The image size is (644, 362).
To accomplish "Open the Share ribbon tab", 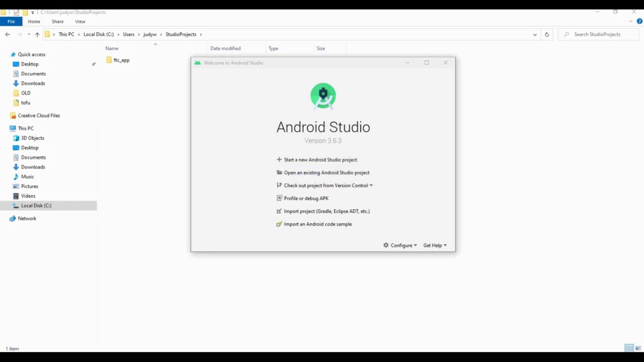I will (57, 22).
